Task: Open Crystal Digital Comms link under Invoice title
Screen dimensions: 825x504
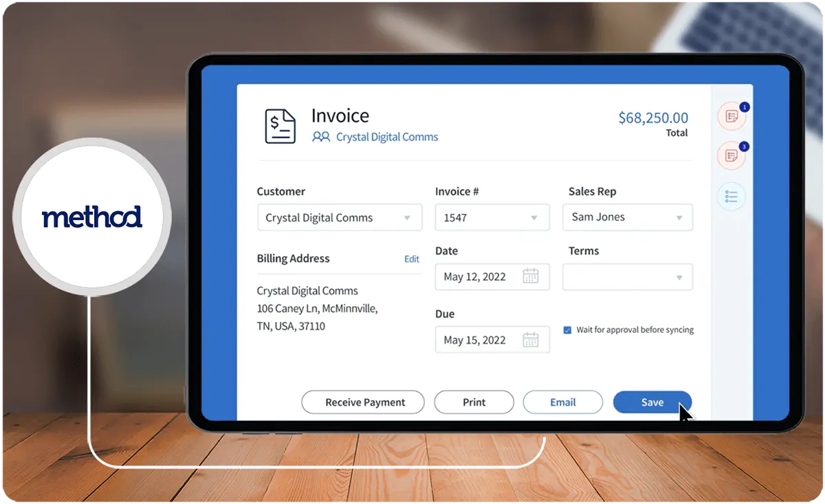Action: 387,137
